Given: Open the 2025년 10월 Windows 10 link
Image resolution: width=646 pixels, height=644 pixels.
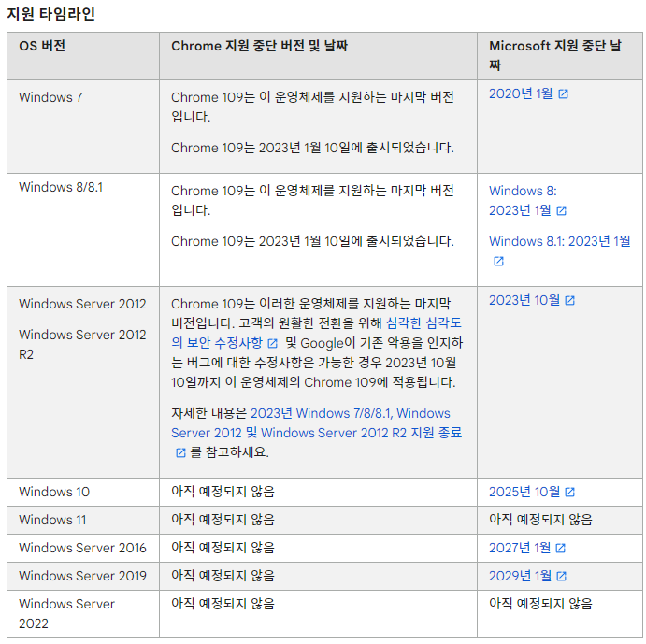Looking at the screenshot, I should point(524,492).
